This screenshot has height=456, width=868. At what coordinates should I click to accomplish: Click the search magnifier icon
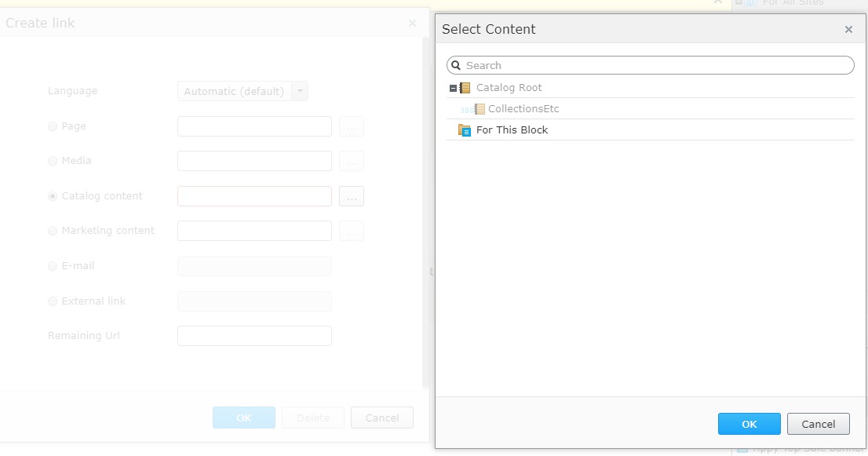click(456, 66)
